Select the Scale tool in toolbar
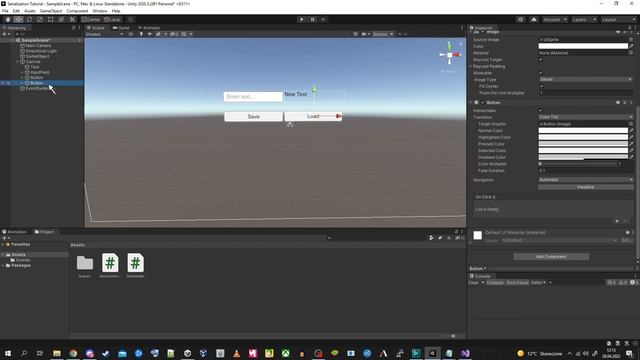The width and height of the screenshot is (640, 360). click(40, 20)
